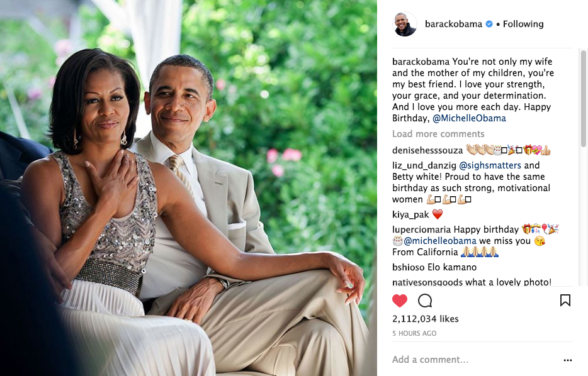View the 2,112,034 likes list
The image size is (588, 376).
tap(425, 319)
